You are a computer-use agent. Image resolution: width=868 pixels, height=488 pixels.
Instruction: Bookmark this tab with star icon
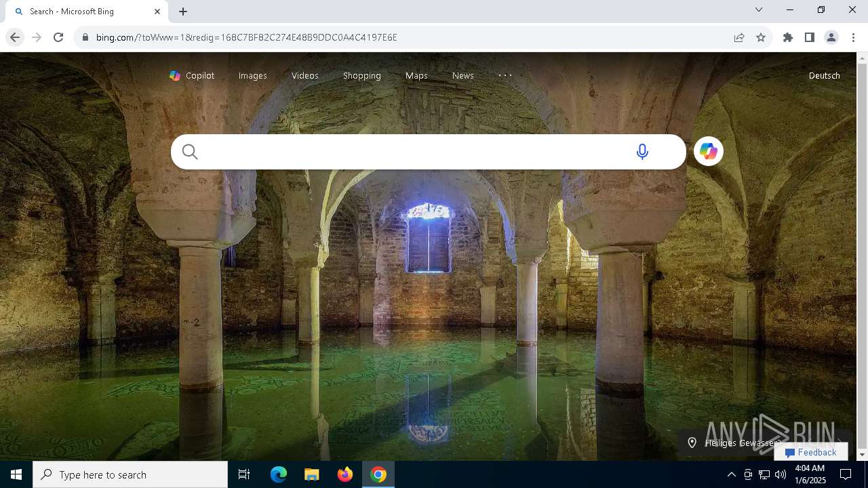pos(761,37)
